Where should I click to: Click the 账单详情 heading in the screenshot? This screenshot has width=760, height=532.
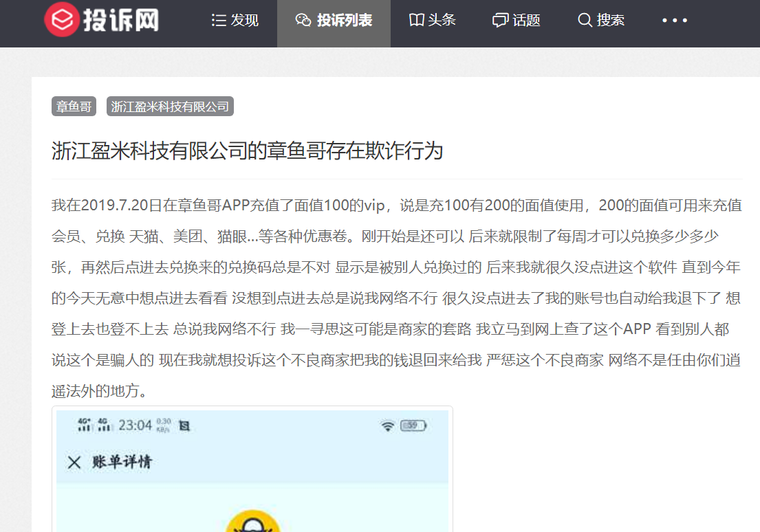(122, 462)
